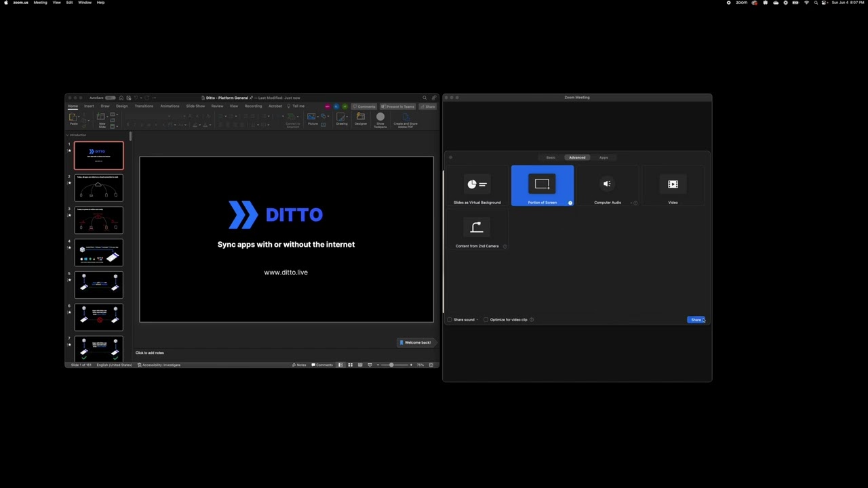The width and height of the screenshot is (868, 488).
Task: Open Share sound dropdown arrow
Action: 477,320
